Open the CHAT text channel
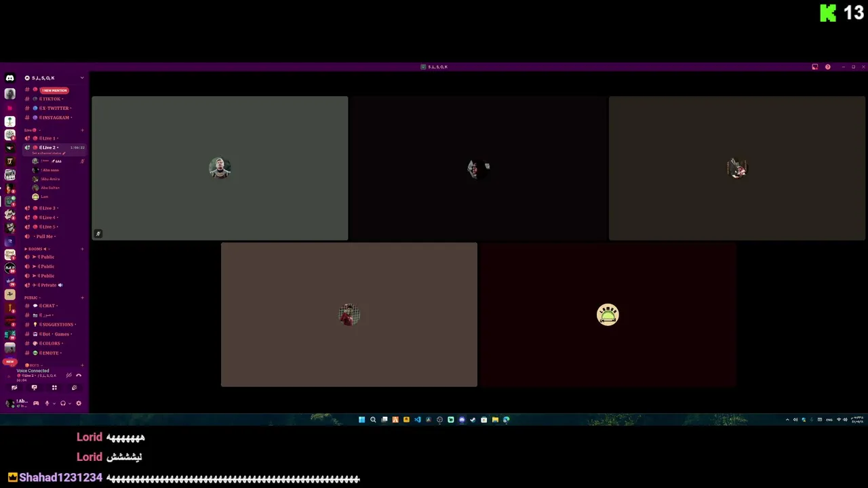The height and width of the screenshot is (488, 868). (x=54, y=306)
